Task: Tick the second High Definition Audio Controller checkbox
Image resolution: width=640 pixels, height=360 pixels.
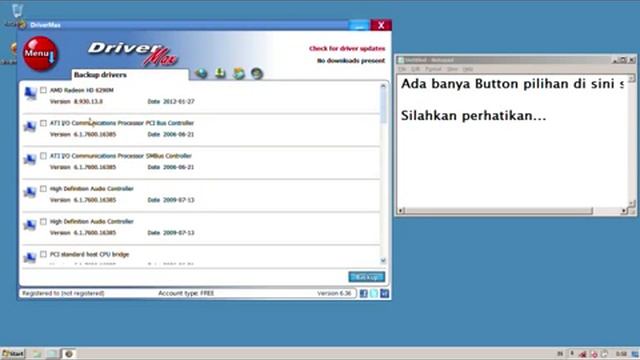Action: tap(43, 221)
